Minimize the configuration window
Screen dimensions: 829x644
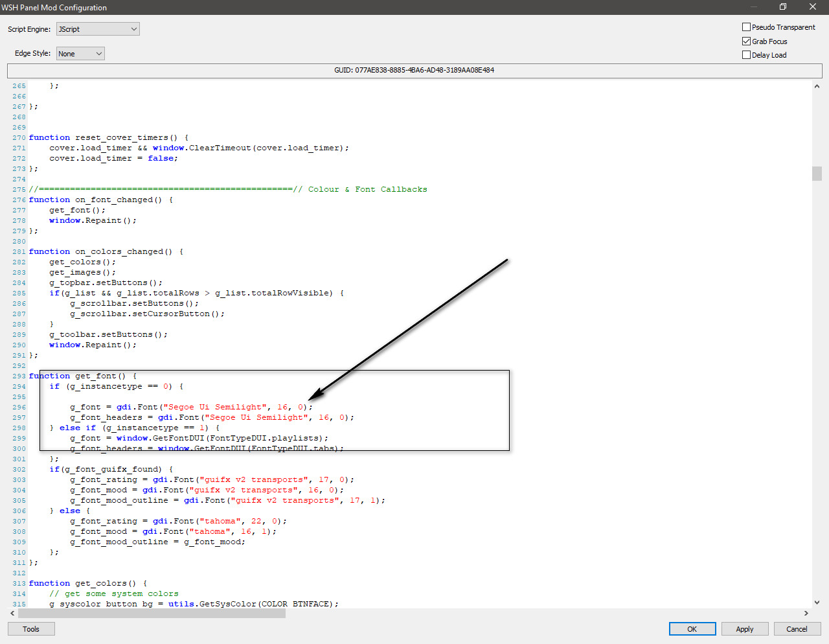click(753, 7)
